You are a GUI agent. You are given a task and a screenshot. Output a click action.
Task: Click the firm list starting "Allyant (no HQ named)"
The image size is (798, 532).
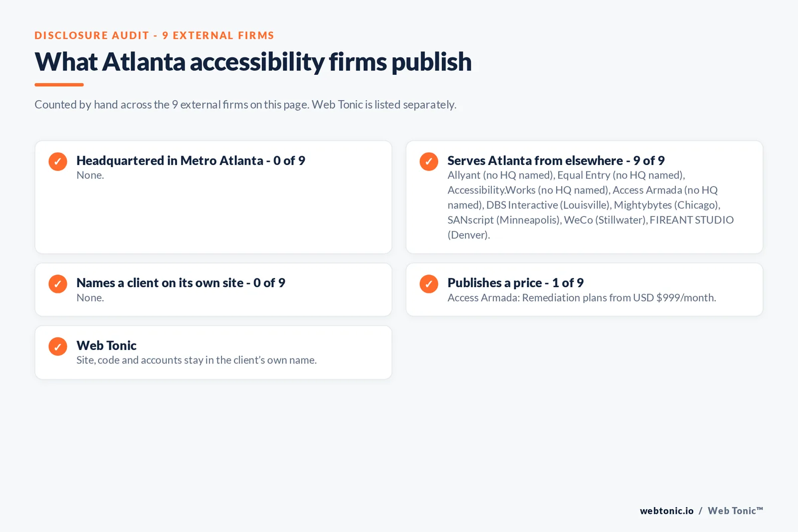(591, 205)
